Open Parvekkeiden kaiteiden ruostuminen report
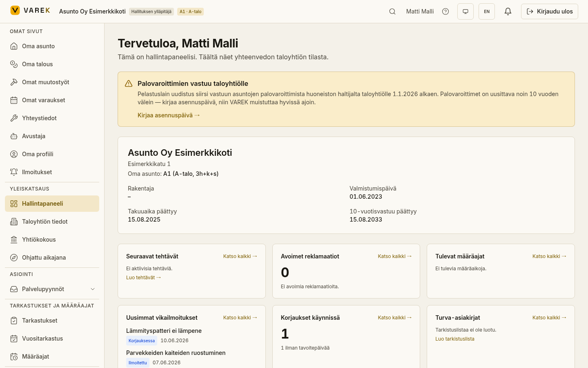Image resolution: width=588 pixels, height=368 pixels. (x=176, y=353)
